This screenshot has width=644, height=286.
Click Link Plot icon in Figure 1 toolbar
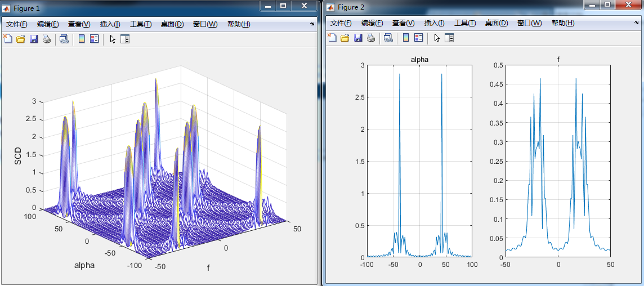(x=64, y=39)
